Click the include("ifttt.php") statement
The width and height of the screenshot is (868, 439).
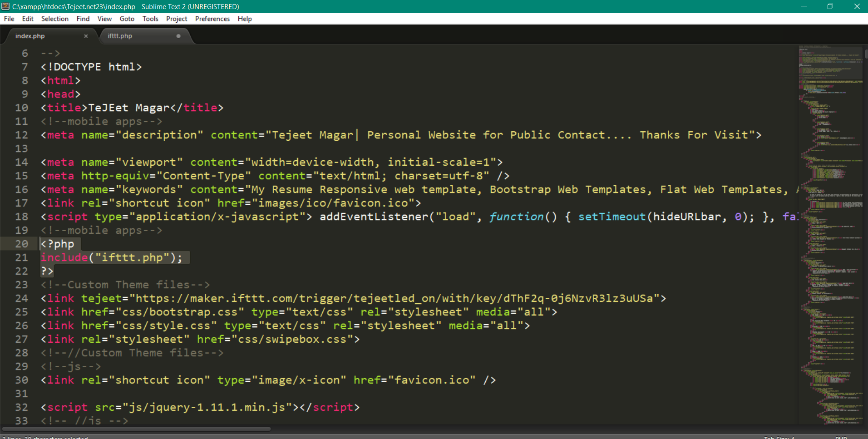click(112, 257)
